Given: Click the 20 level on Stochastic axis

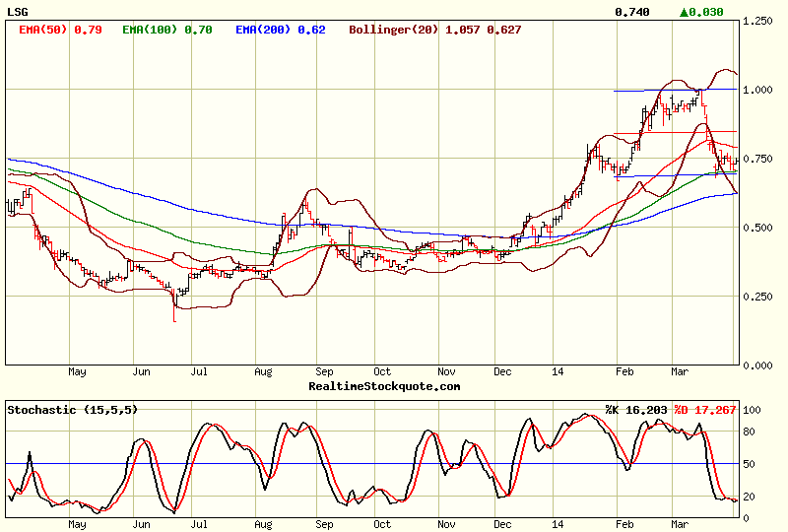Looking at the screenshot, I should (x=749, y=497).
